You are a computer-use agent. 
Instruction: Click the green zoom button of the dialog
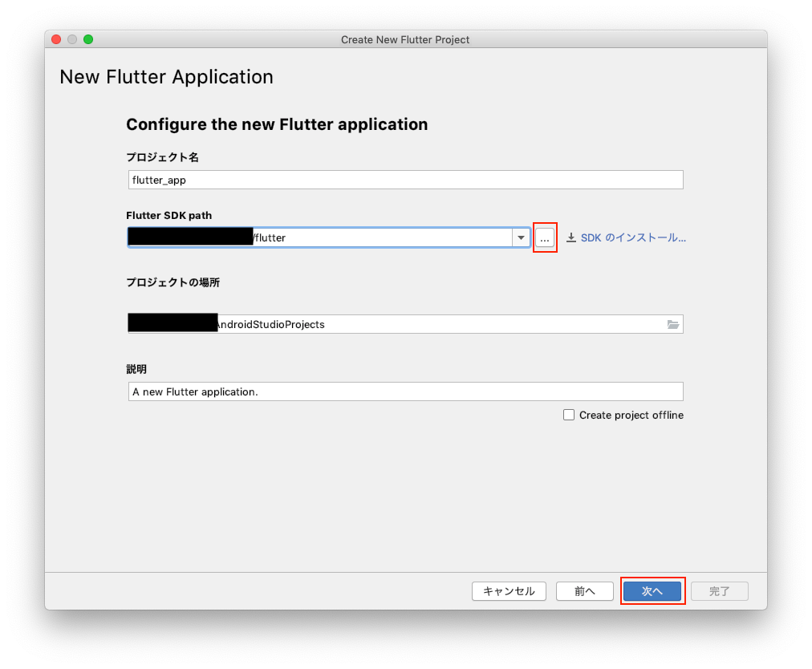87,38
